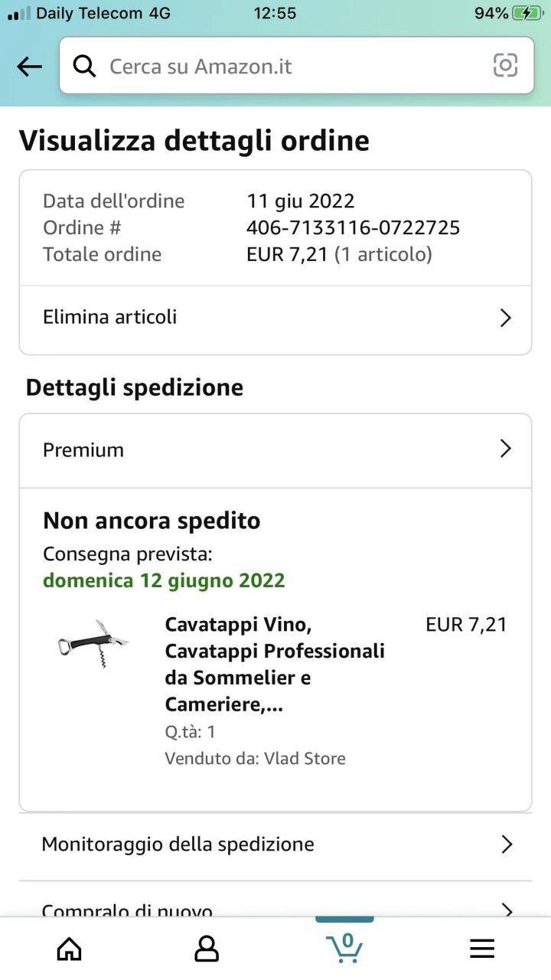Select Monitoraggio della spedizione row
The height and width of the screenshot is (980, 551).
click(275, 845)
